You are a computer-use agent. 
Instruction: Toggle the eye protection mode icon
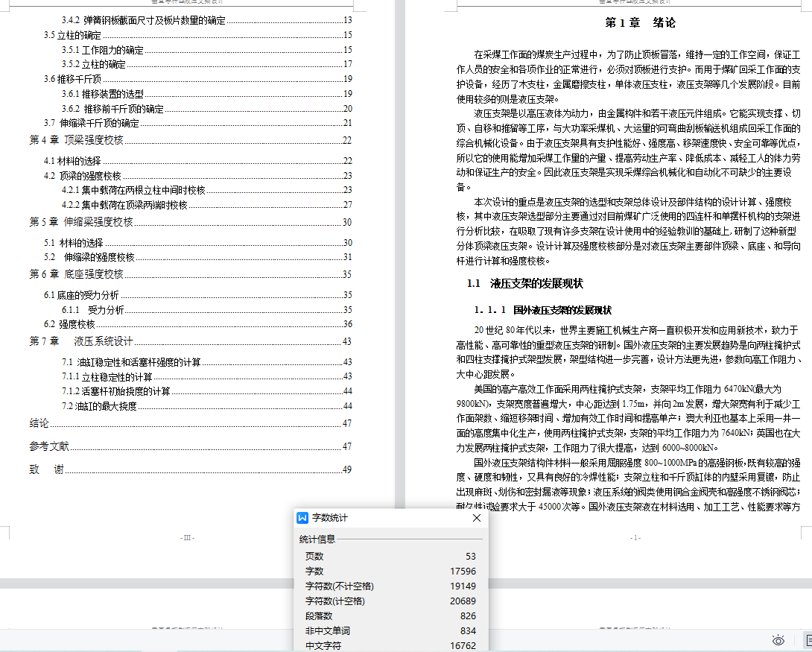(x=778, y=640)
